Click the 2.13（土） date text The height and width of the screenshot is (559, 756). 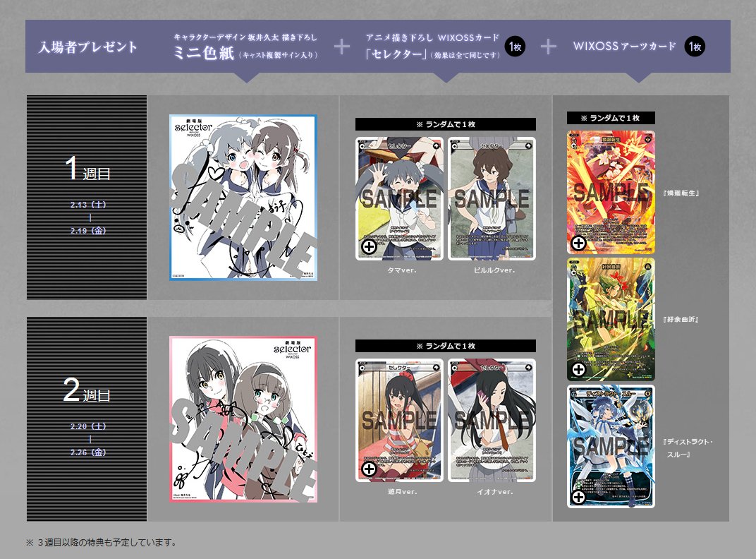[x=88, y=205]
